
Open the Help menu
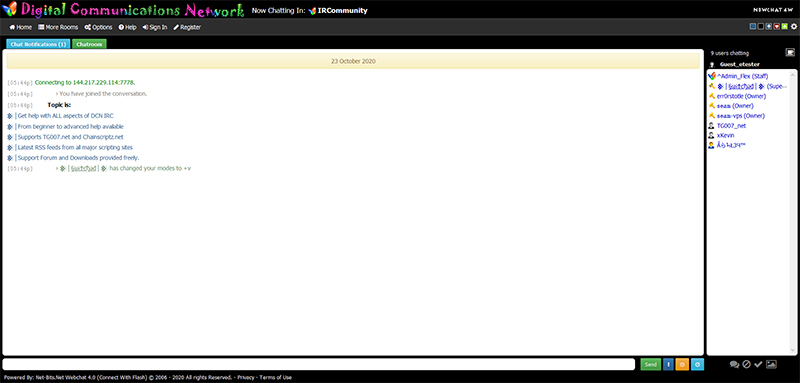coord(128,27)
